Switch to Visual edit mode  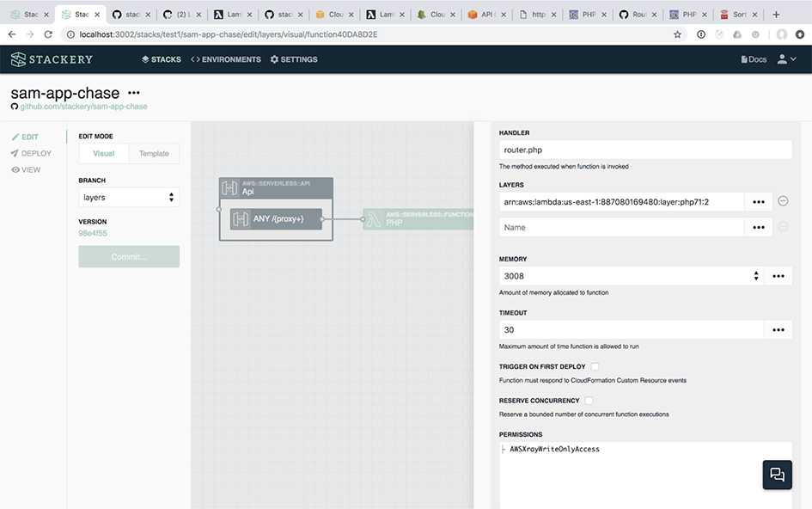(x=104, y=153)
